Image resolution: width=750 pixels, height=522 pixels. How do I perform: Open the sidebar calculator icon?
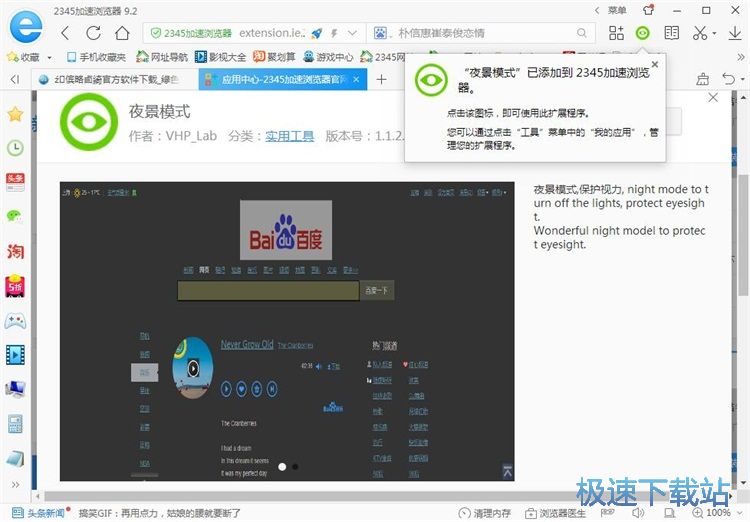point(15,424)
